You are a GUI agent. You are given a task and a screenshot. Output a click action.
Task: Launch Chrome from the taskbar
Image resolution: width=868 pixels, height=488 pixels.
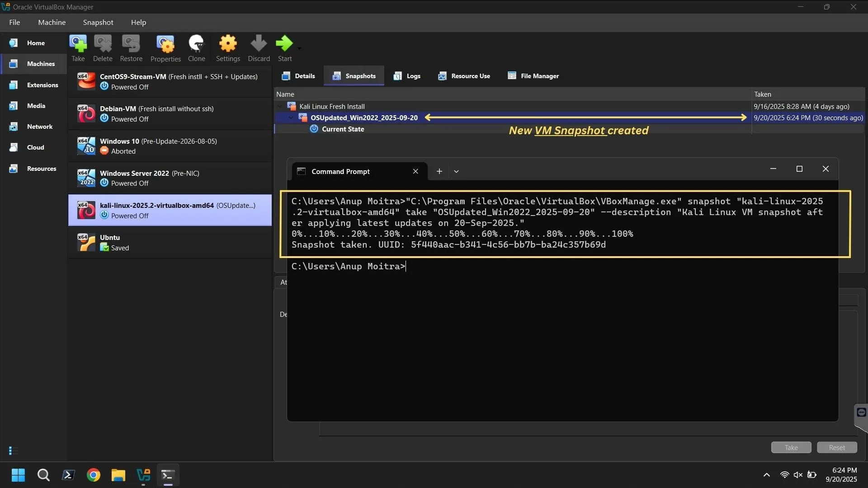click(x=93, y=475)
